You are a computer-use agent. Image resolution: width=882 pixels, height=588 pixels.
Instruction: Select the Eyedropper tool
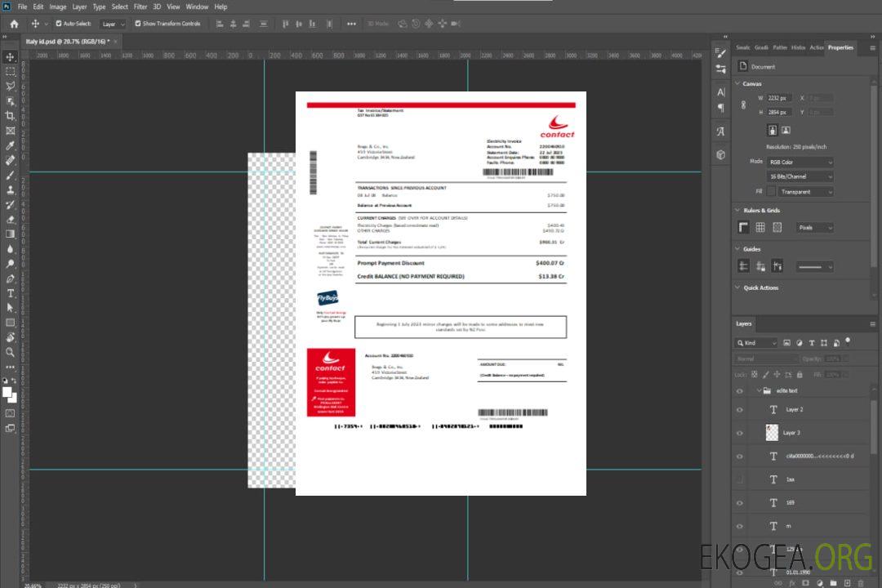[10, 145]
